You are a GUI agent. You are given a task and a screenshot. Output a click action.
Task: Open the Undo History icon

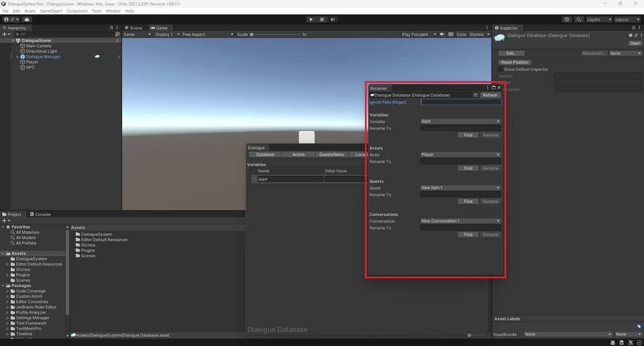(x=567, y=19)
